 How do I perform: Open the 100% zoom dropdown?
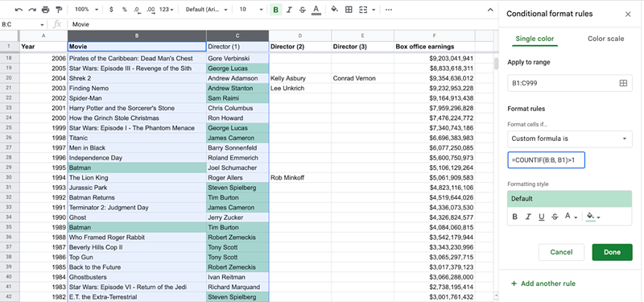click(87, 10)
